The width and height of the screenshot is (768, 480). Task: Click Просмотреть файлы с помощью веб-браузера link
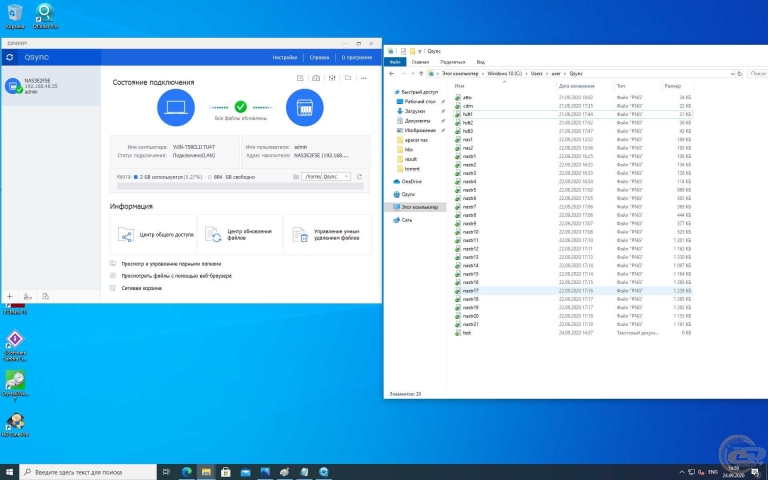click(x=176, y=276)
